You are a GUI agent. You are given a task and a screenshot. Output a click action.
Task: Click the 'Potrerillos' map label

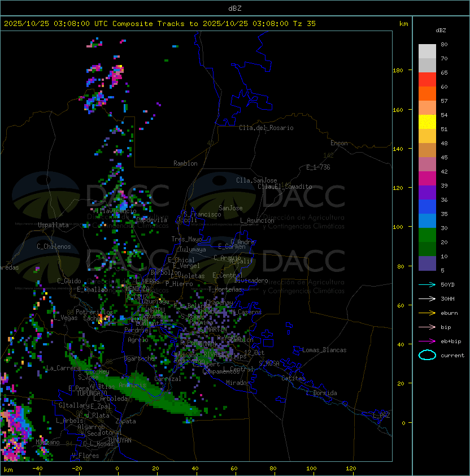(94, 312)
